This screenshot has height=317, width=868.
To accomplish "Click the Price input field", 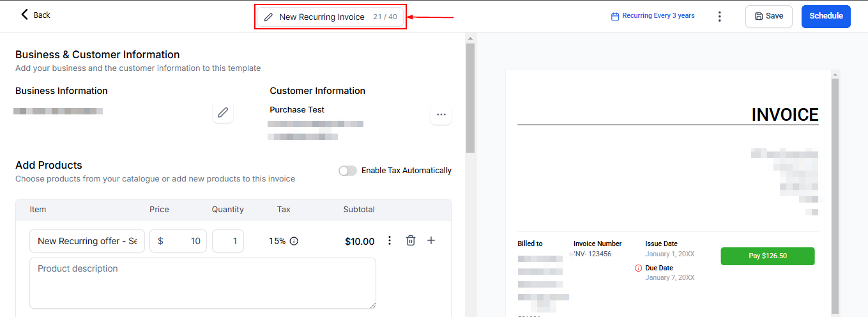I will pos(178,241).
